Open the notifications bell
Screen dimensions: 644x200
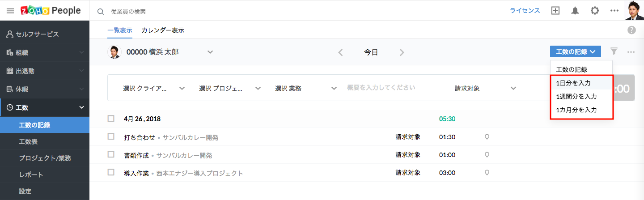coord(575,11)
